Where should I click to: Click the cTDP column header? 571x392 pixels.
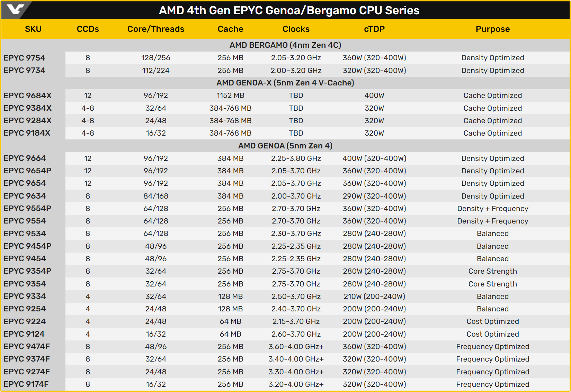tap(374, 29)
